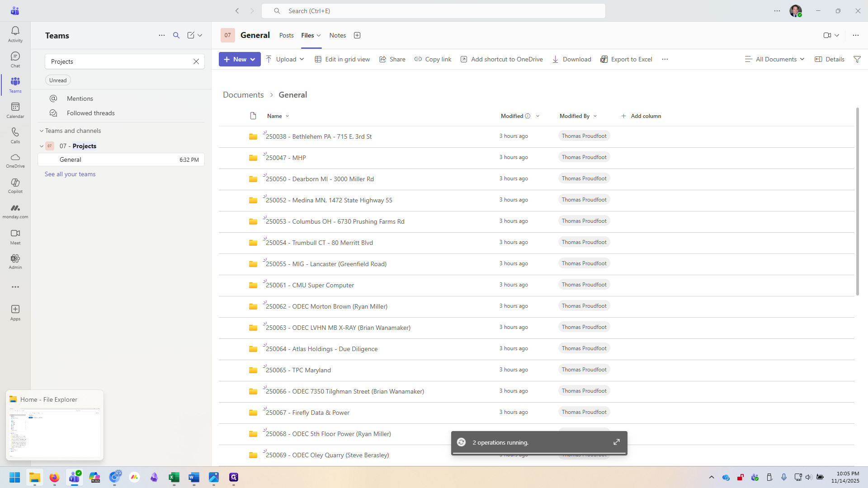Export the file list to Excel

click(626, 59)
